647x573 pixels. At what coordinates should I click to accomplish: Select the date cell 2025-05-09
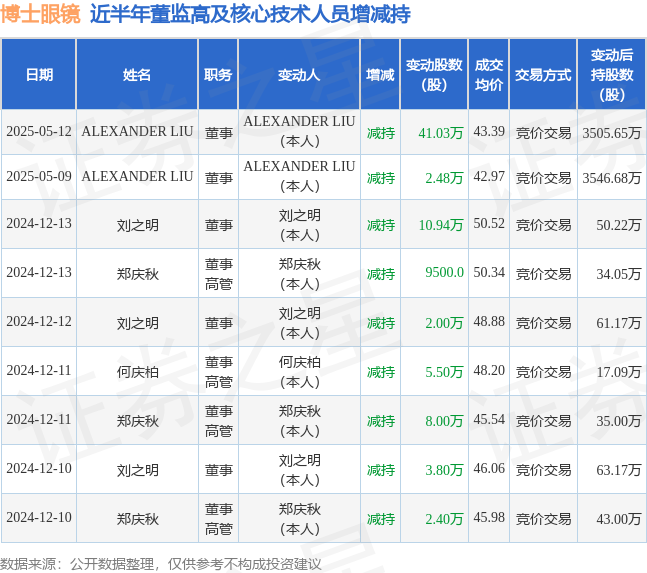click(x=39, y=177)
